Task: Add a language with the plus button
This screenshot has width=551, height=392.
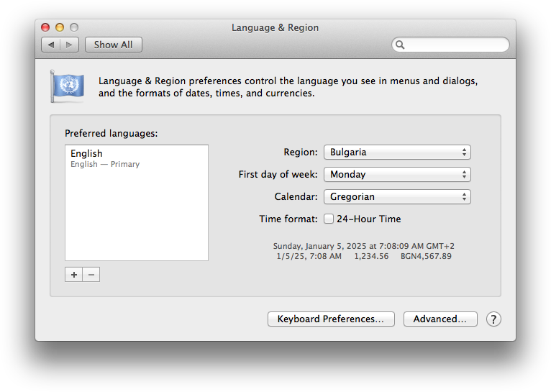Action: (x=73, y=275)
